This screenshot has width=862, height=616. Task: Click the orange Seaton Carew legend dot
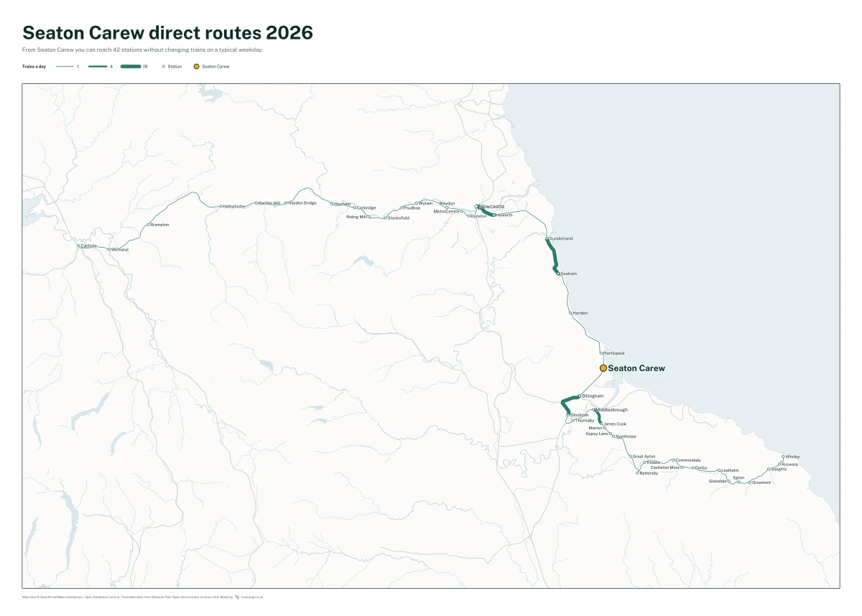tap(196, 66)
